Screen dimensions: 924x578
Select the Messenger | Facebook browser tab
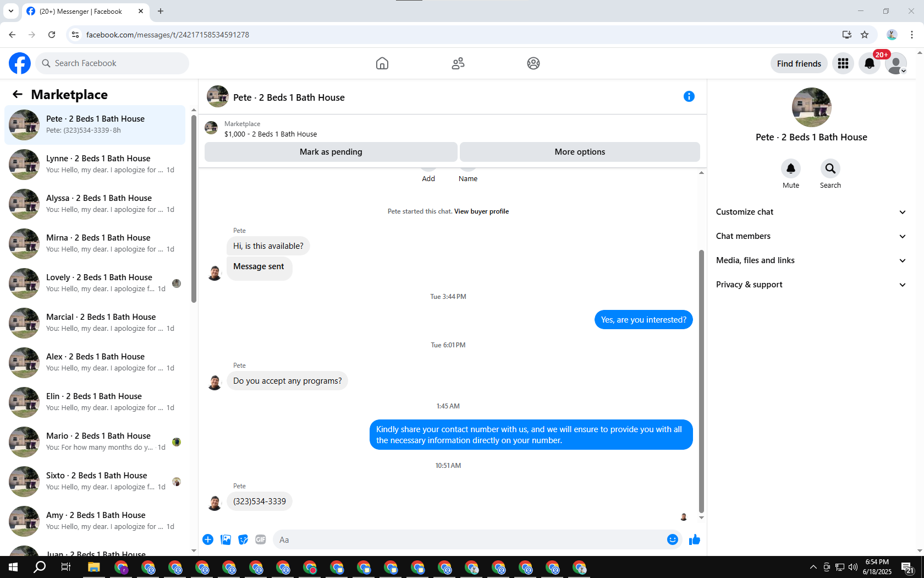(x=85, y=12)
